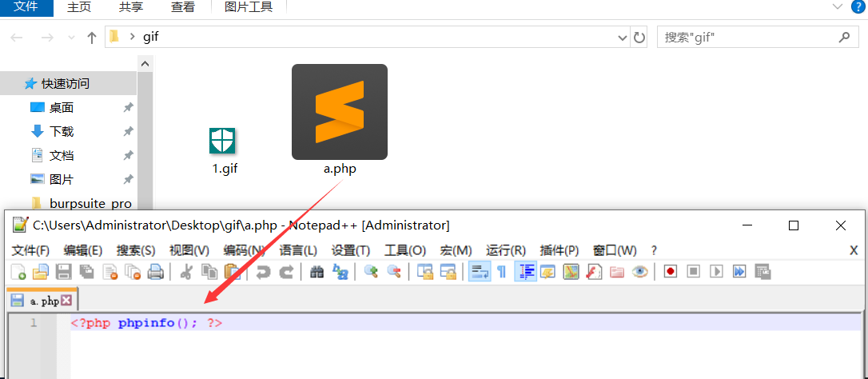Image resolution: width=868 pixels, height=379 pixels.
Task: Open the Explorer 文件 ribbon tab
Action: (26, 7)
